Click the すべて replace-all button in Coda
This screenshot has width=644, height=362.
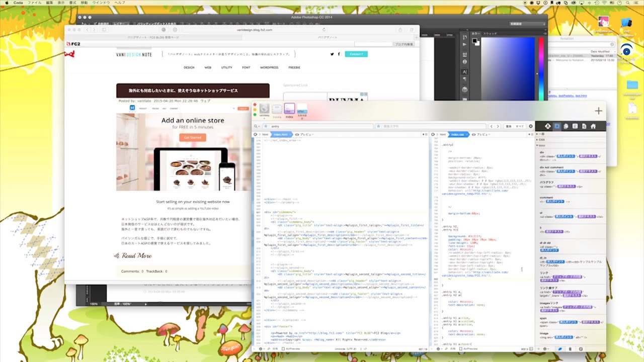tap(520, 126)
